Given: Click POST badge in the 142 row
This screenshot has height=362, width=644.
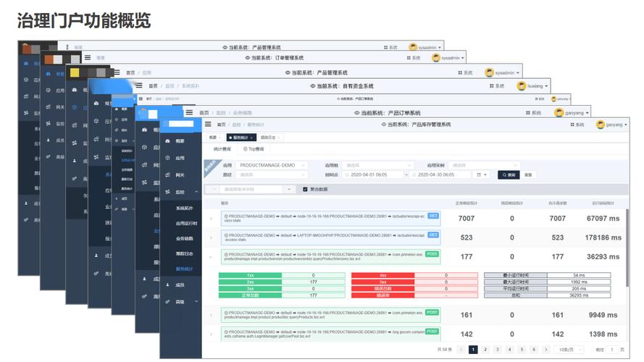Looking at the screenshot, I should point(432,331).
